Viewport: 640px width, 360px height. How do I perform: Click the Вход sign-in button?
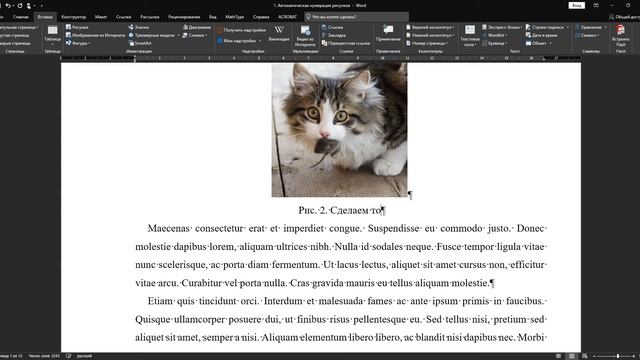tap(576, 6)
